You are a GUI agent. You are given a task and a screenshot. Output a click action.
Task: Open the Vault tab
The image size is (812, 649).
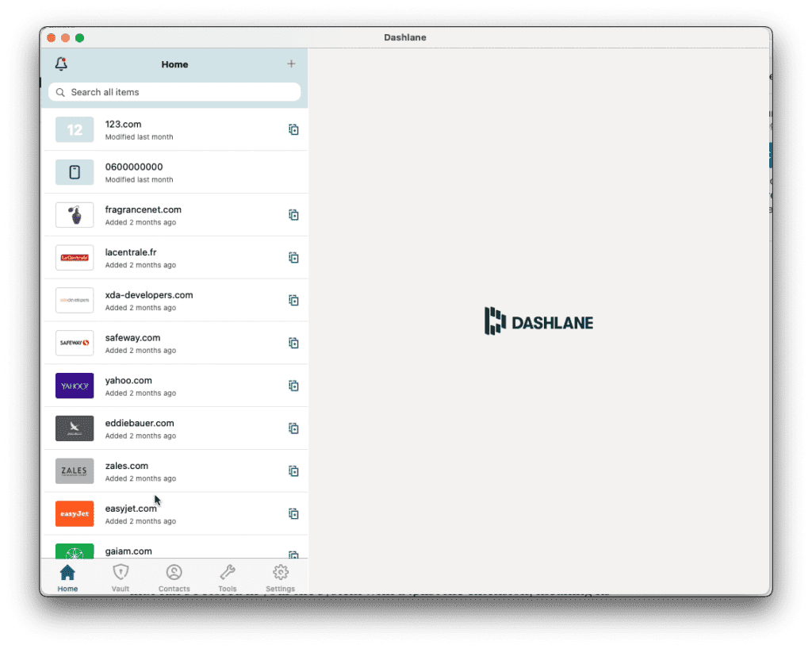[x=121, y=578]
